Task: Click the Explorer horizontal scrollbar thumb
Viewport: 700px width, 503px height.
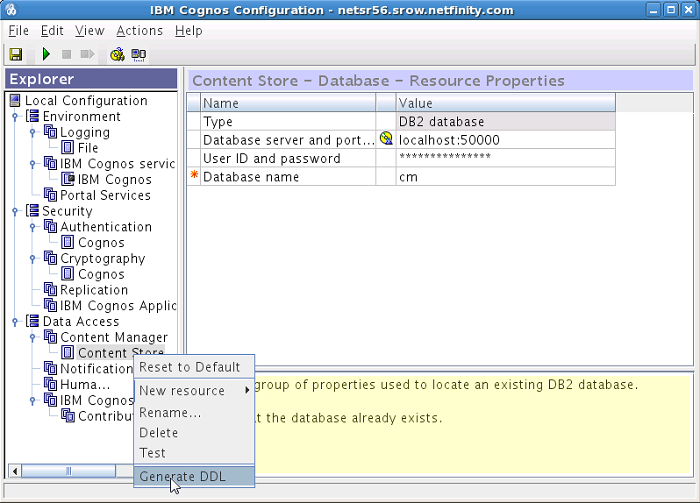Action: [68, 471]
